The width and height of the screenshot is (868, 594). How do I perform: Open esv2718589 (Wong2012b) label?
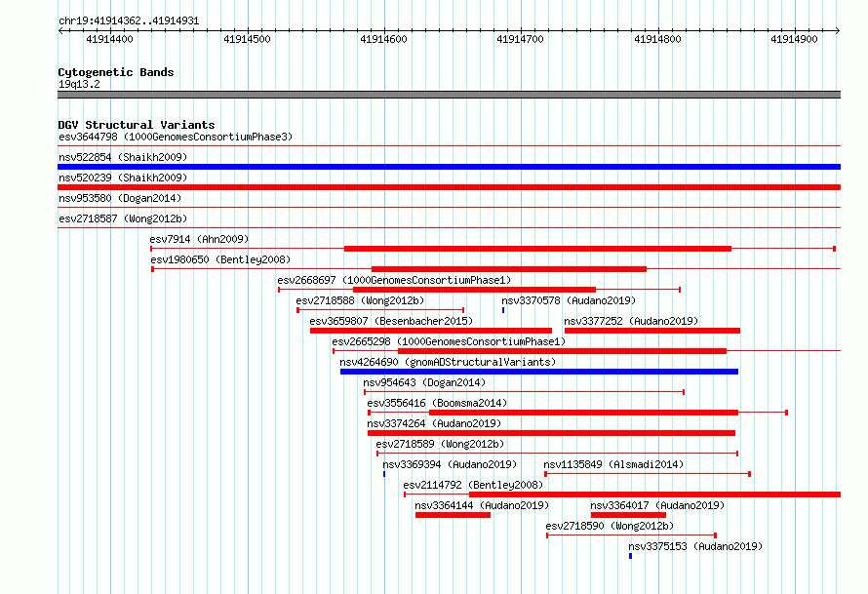click(x=440, y=444)
